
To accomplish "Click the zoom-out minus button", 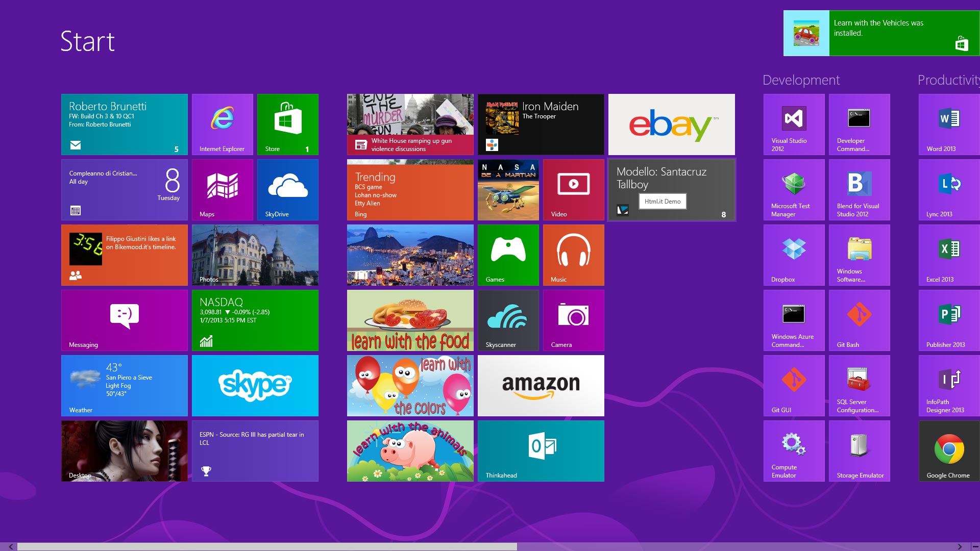I will (x=975, y=546).
